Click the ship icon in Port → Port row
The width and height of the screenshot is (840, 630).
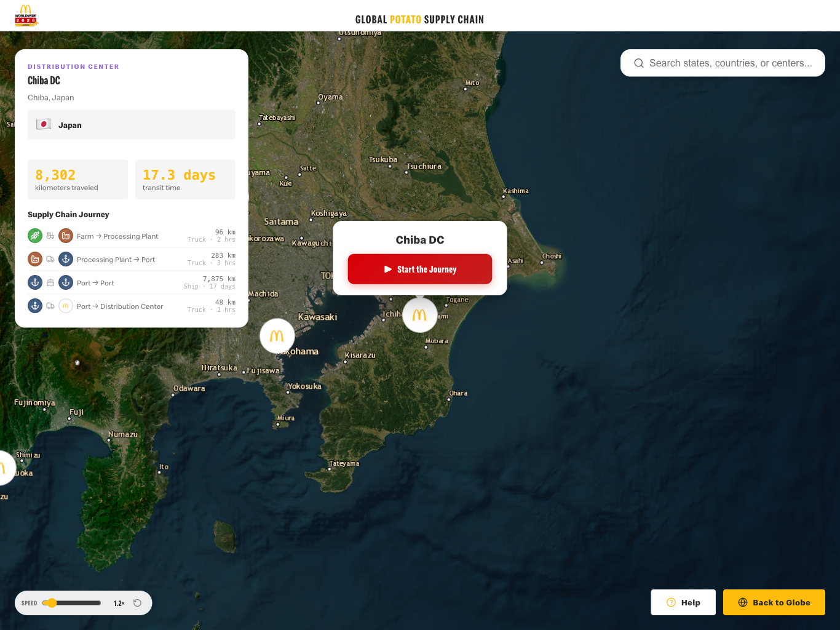click(50, 282)
